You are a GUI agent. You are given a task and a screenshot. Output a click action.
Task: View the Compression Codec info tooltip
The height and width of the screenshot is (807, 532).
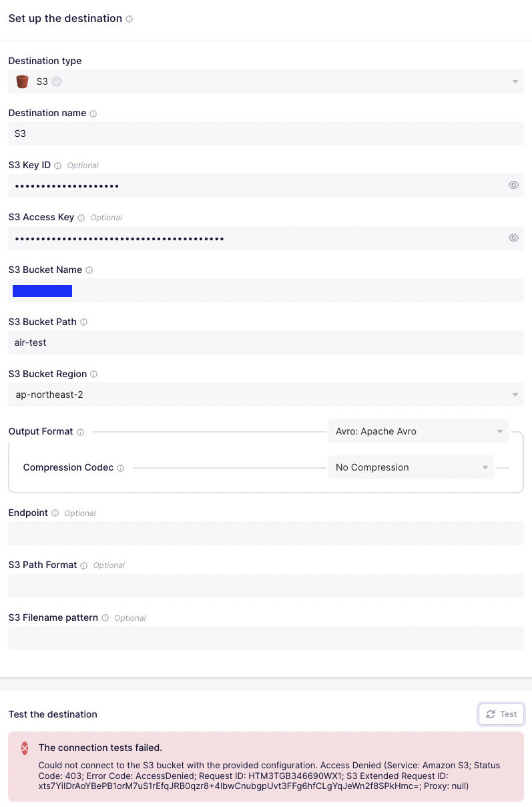point(120,468)
